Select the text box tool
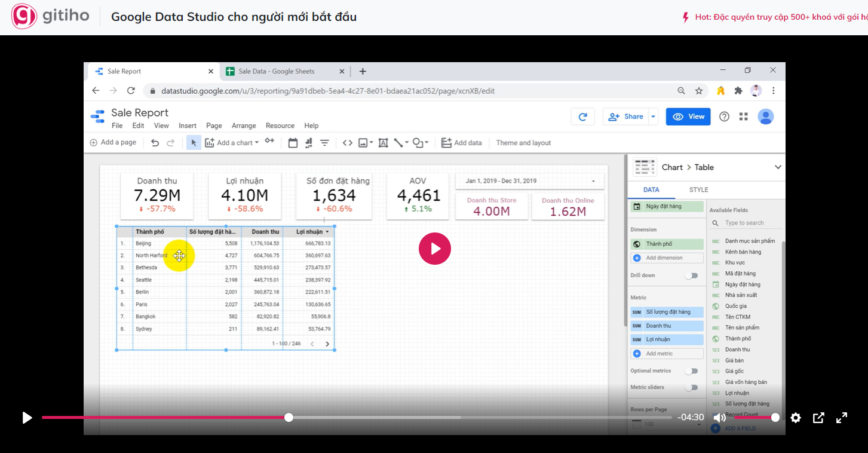This screenshot has width=868, height=453. (x=383, y=143)
